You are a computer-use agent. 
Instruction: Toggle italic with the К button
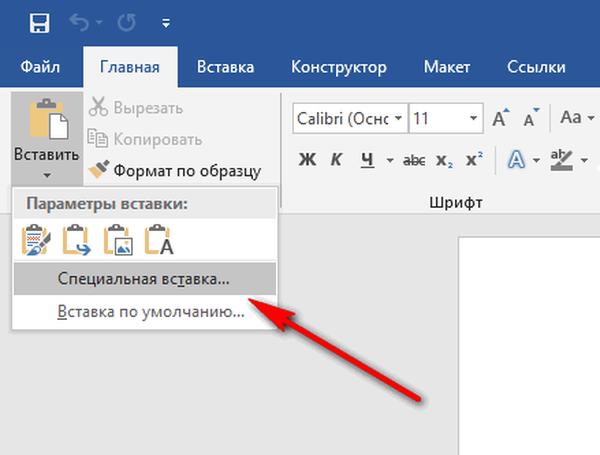pyautogui.click(x=337, y=160)
